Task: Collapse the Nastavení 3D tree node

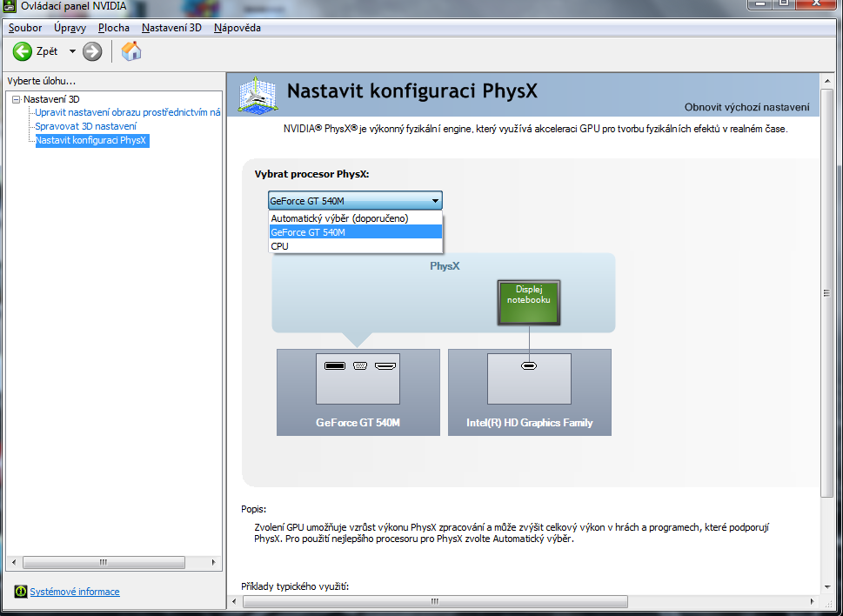Action: coord(16,99)
